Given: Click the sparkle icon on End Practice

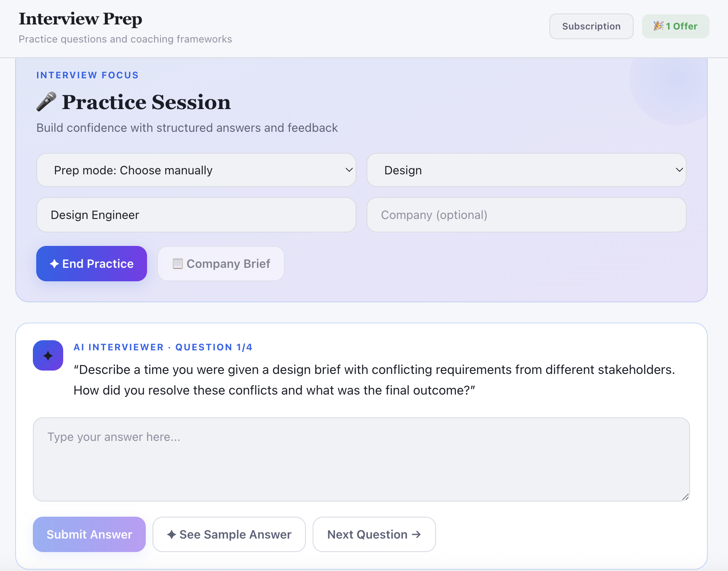Looking at the screenshot, I should (x=54, y=264).
